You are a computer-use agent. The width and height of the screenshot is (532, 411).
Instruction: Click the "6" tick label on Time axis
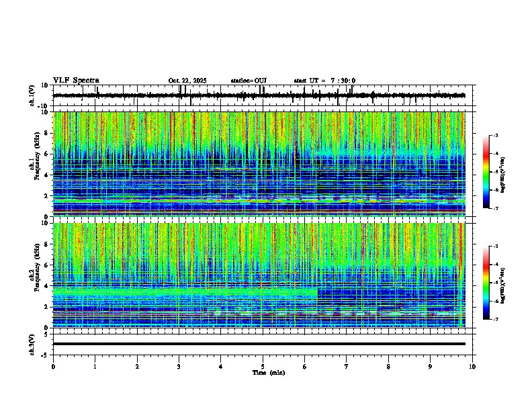tap(305, 367)
